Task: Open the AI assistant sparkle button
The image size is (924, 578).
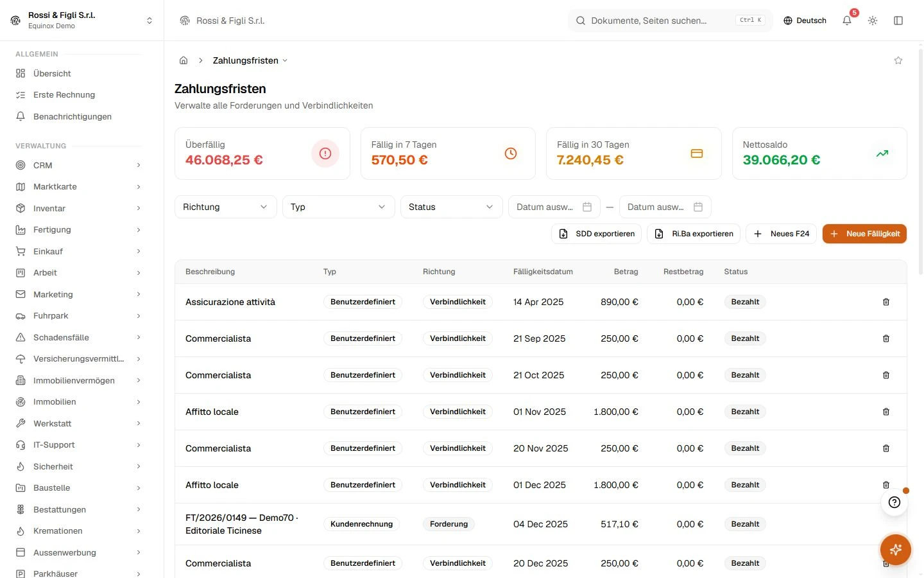Action: 896,550
